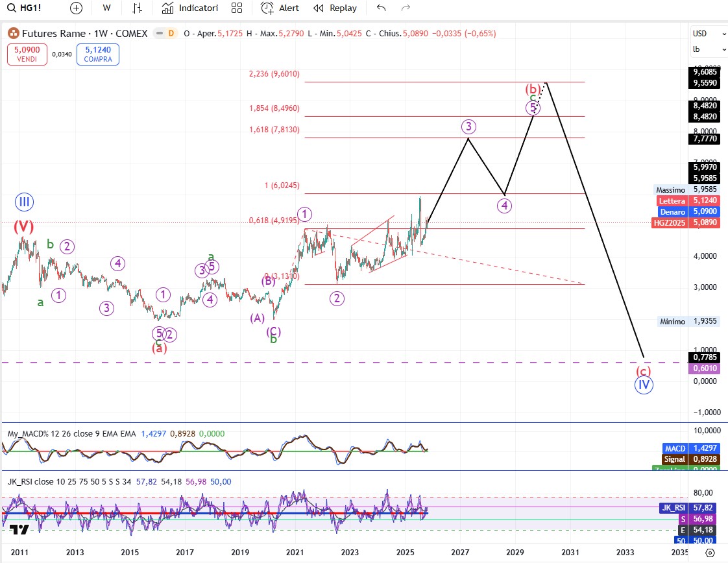728x563 pixels.
Task: Open the USD currency dropdown
Action: (708, 34)
